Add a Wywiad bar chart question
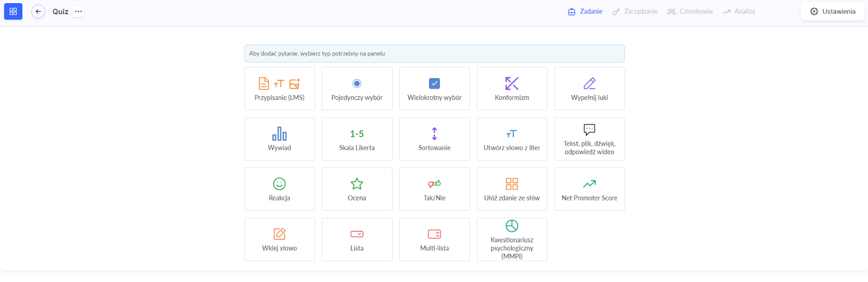The image size is (868, 282). click(279, 139)
